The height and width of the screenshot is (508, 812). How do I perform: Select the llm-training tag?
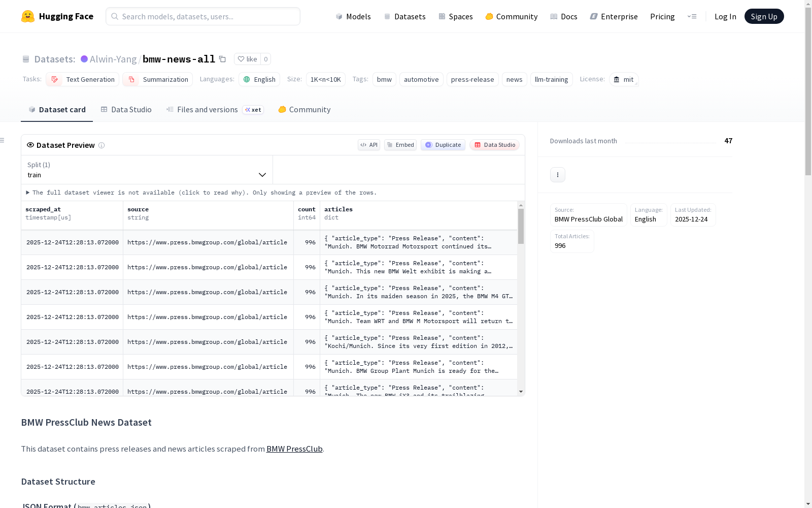pos(551,79)
